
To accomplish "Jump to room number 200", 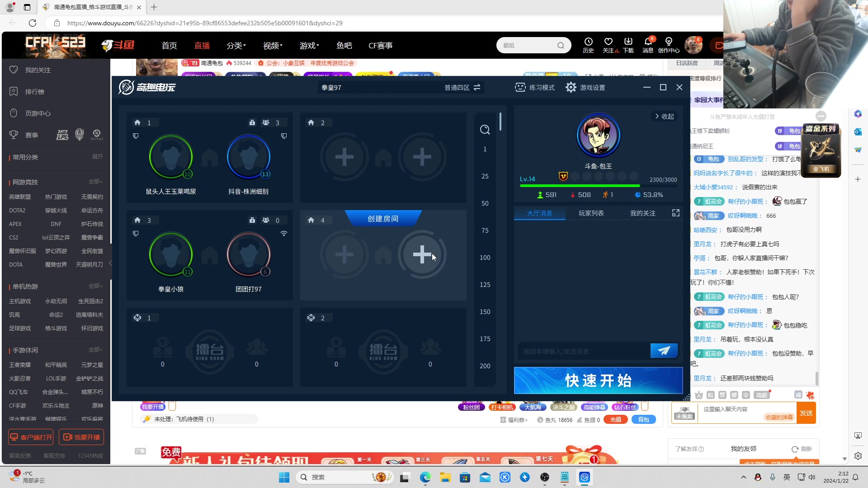I will coord(485,366).
